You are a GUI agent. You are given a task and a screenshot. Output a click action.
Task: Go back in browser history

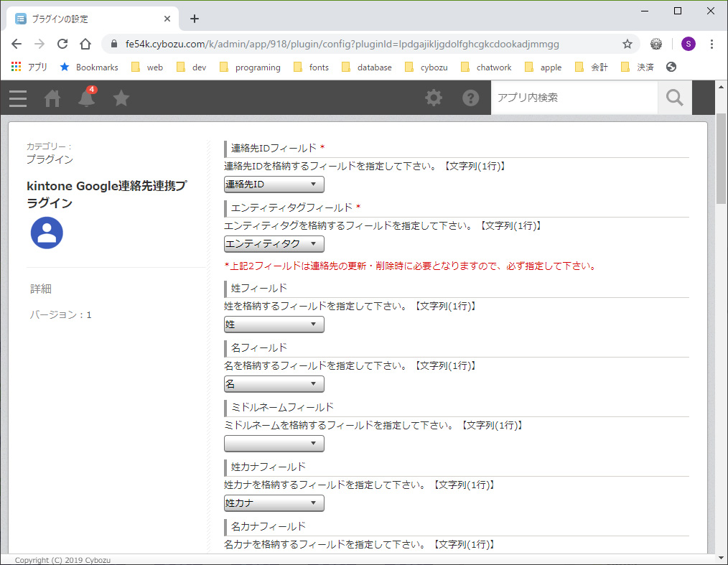[17, 44]
